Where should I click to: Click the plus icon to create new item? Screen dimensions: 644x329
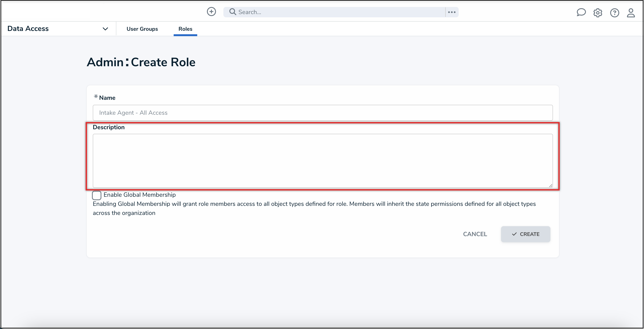[211, 12]
